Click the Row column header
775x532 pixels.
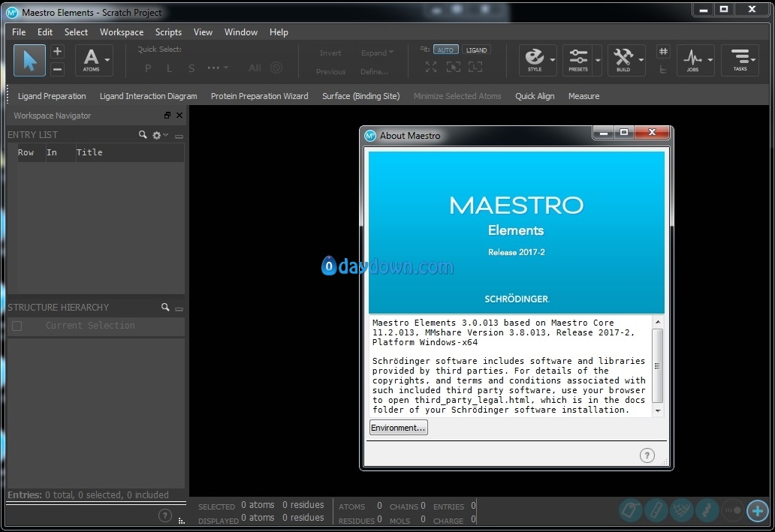pyautogui.click(x=31, y=152)
